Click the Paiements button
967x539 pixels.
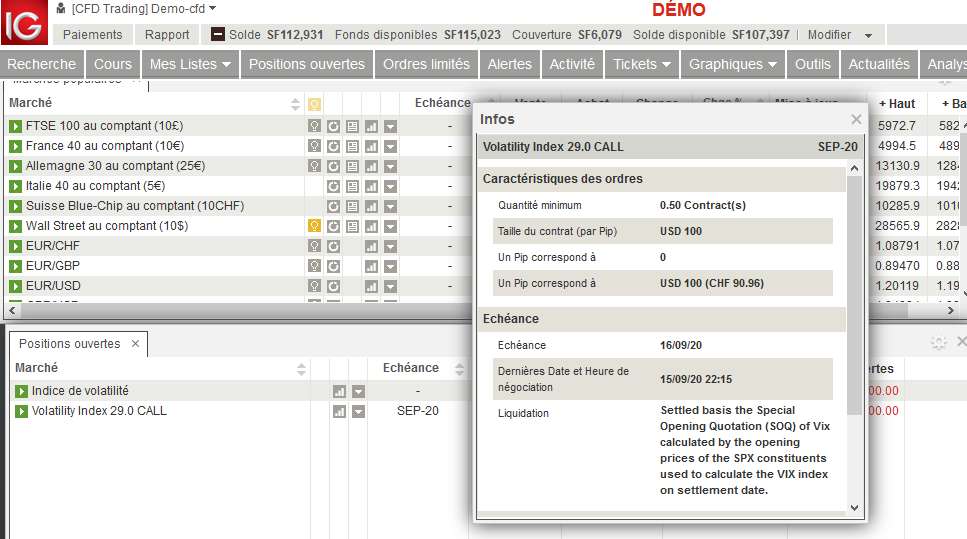pyautogui.click(x=93, y=35)
